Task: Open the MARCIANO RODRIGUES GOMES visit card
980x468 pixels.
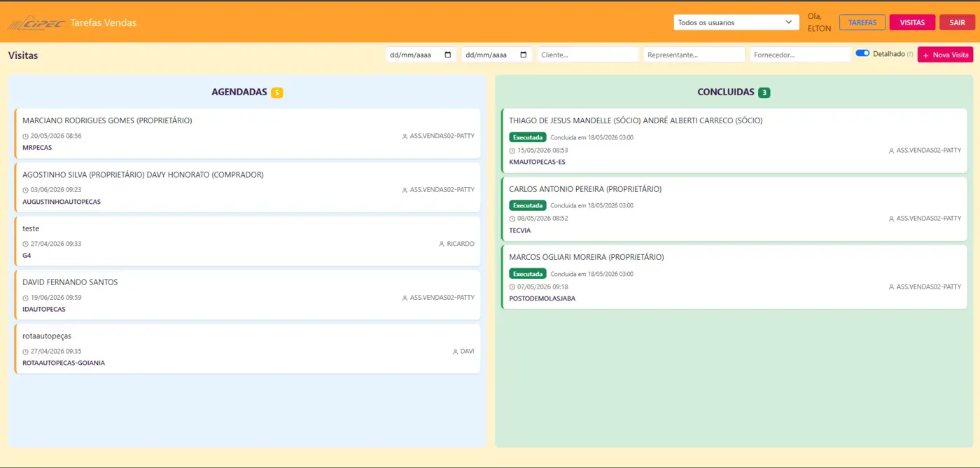Action: click(x=247, y=133)
